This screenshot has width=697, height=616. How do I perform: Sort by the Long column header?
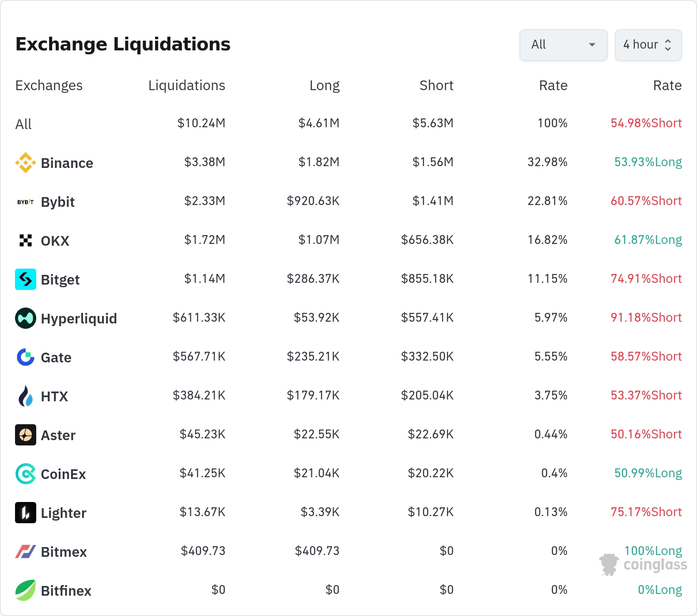coord(324,85)
